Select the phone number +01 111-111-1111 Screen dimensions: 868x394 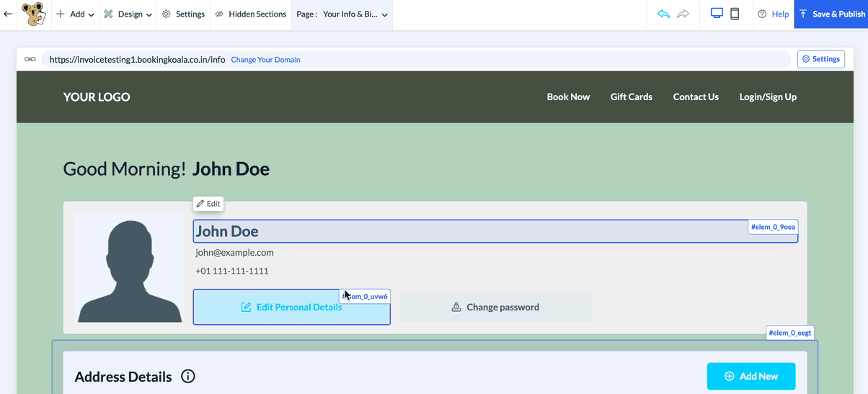tap(231, 272)
